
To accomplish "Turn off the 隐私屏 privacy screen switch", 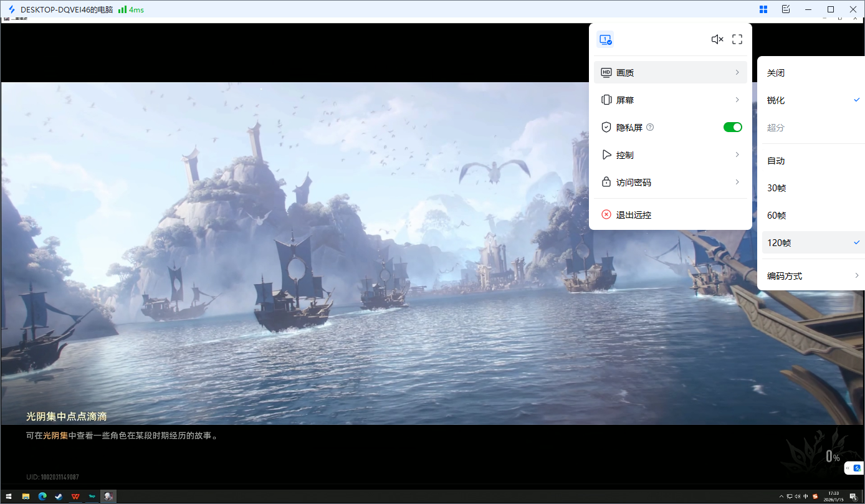I will [732, 127].
